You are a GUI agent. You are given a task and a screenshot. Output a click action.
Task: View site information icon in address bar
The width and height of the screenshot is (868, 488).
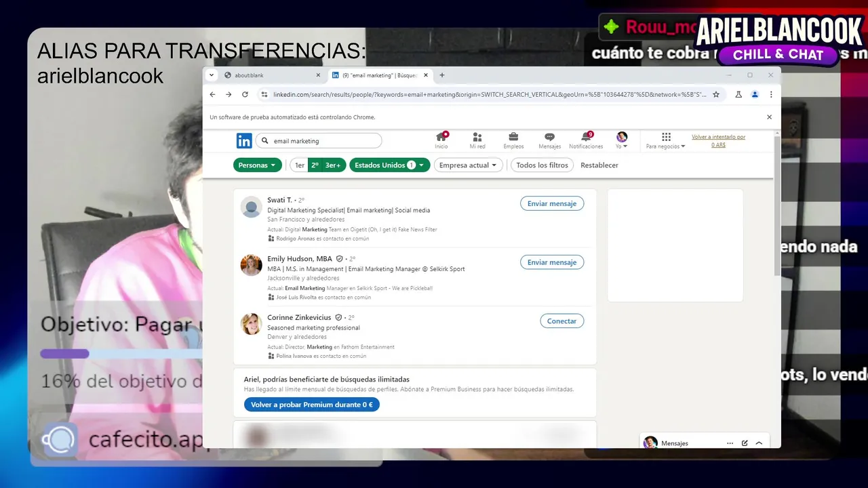264,94
